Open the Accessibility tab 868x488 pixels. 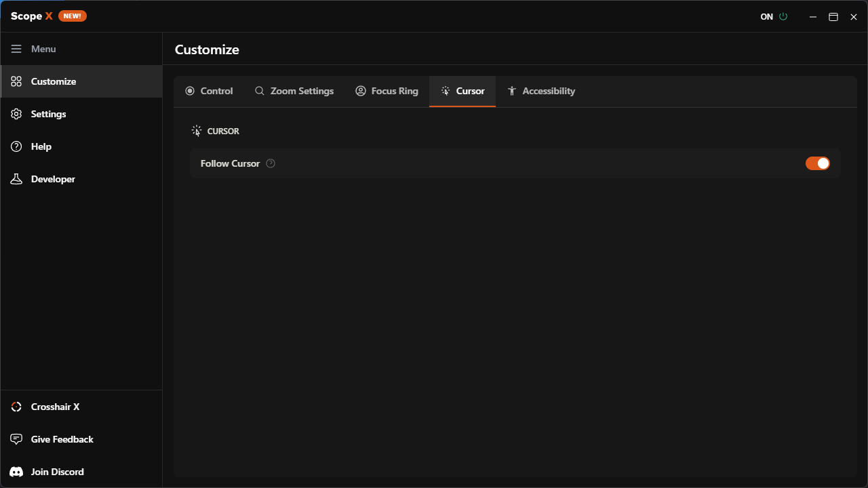pyautogui.click(x=541, y=90)
